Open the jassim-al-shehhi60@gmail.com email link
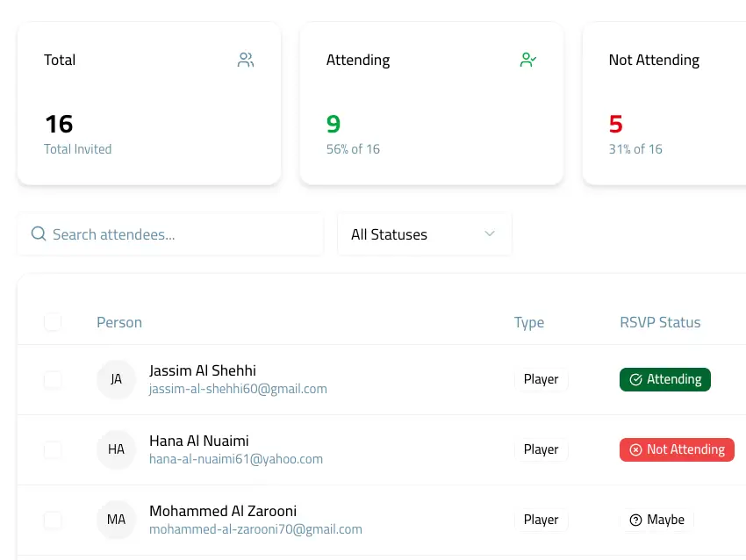The width and height of the screenshot is (746, 560). click(x=238, y=389)
